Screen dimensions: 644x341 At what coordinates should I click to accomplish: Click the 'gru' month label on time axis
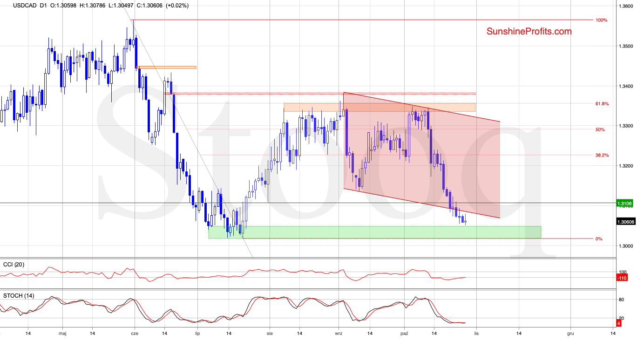click(570, 334)
